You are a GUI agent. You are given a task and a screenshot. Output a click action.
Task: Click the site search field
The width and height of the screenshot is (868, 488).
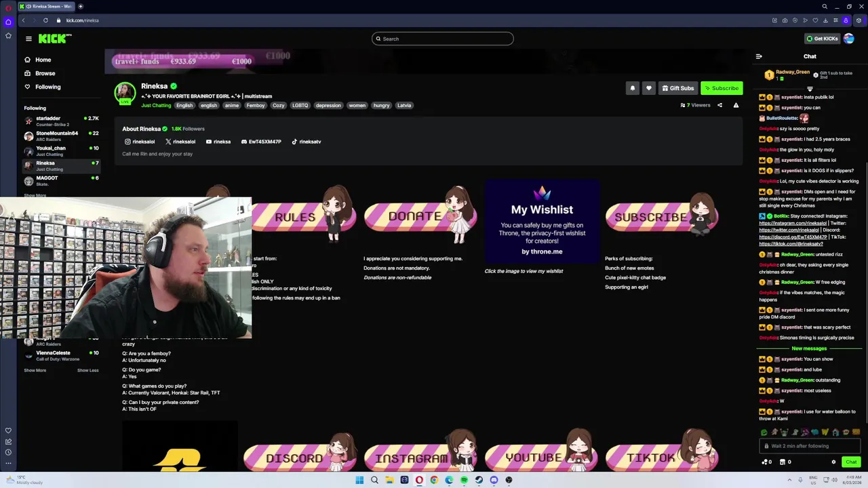442,39
